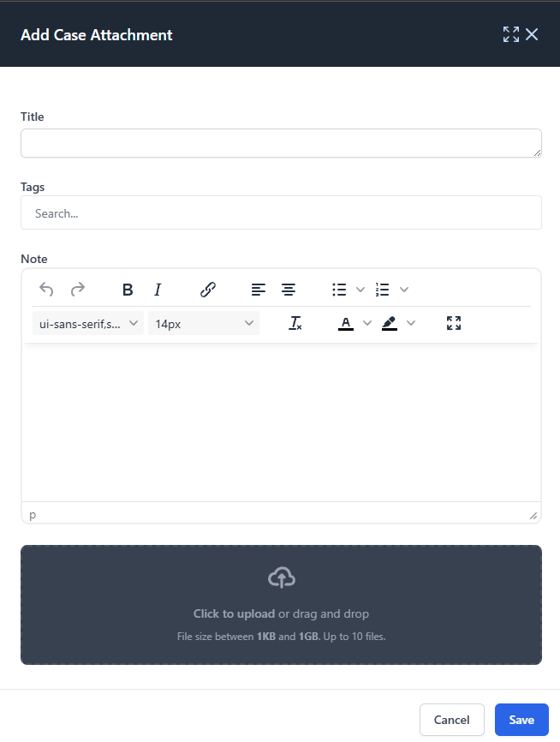
Task: Clear formatting with the Tx icon
Action: (x=295, y=323)
